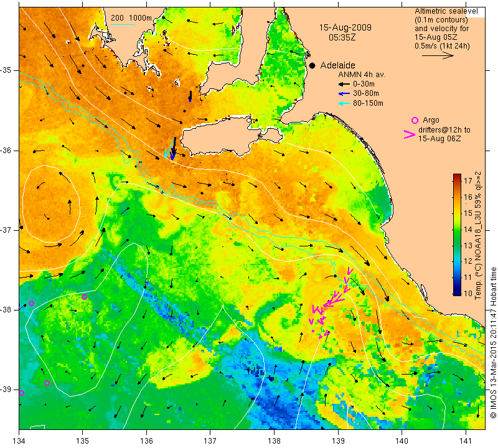Click the Adelaide city label
The height and width of the screenshot is (448, 498).
(x=337, y=65)
